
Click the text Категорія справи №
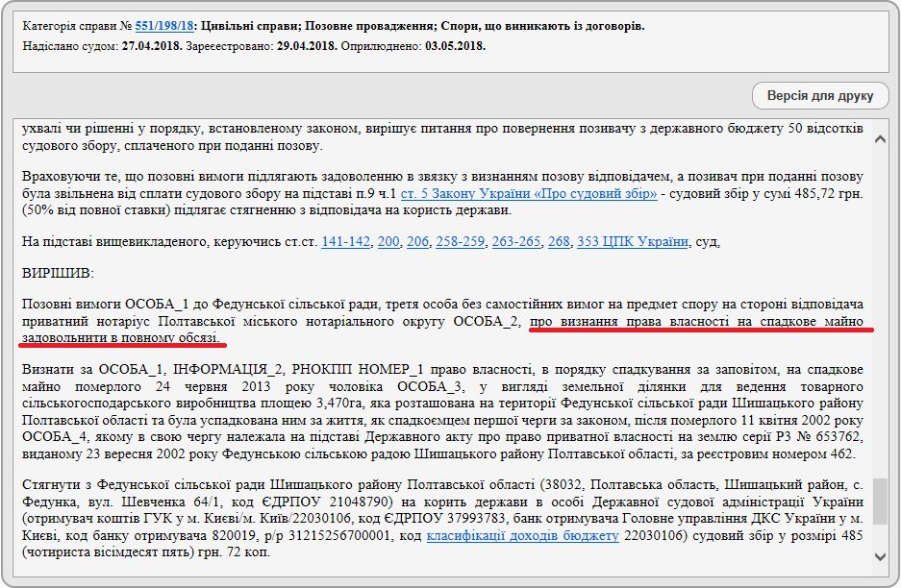pos(78,26)
